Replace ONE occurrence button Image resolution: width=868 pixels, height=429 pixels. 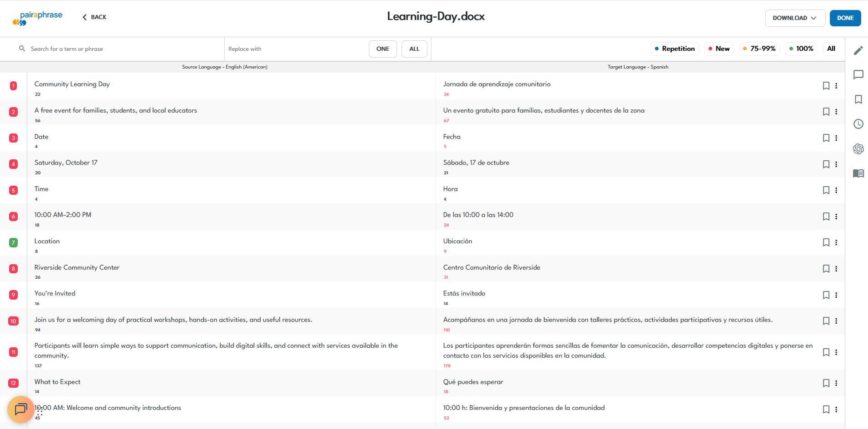pos(383,49)
